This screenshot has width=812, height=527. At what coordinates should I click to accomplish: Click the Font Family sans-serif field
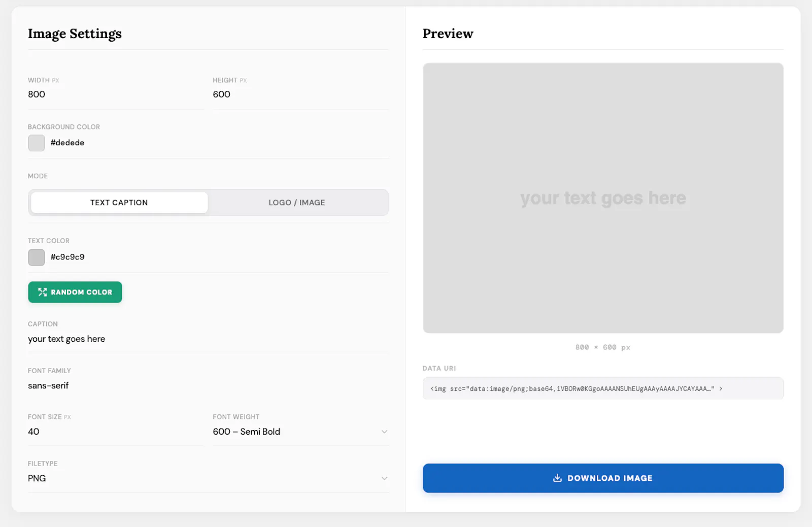208,386
